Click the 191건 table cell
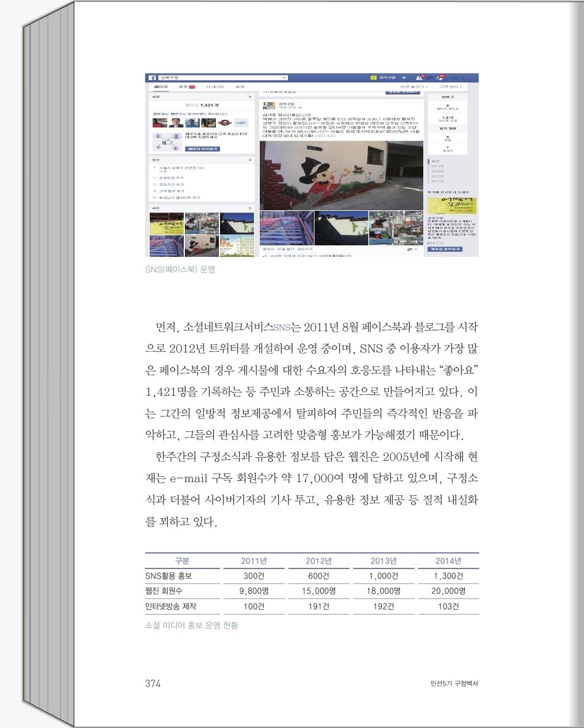This screenshot has width=584, height=728. tap(318, 606)
